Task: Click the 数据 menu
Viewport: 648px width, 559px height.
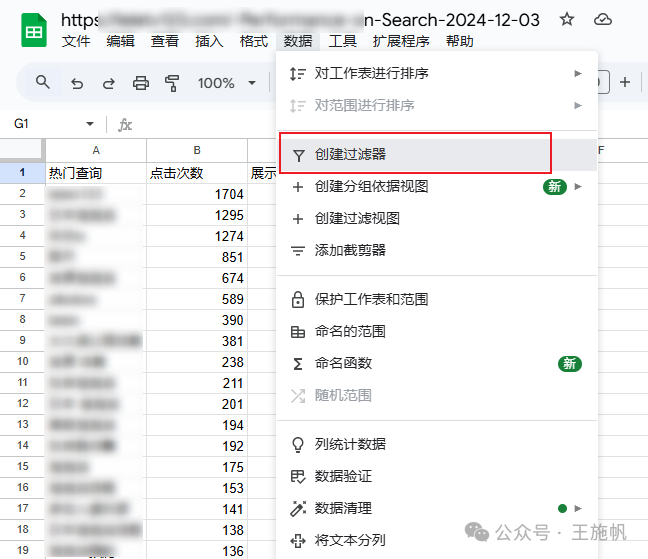Action: (298, 41)
